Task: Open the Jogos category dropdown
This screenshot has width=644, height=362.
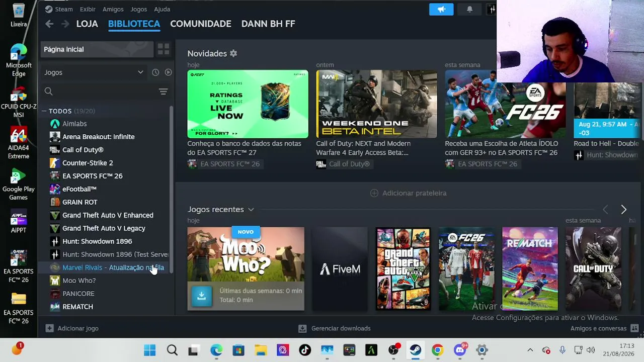Action: (x=94, y=72)
